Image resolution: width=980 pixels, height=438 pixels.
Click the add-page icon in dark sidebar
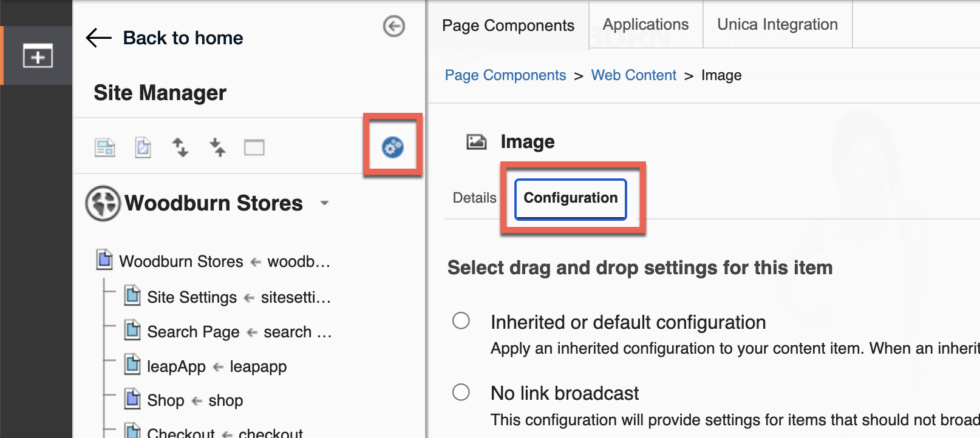[x=38, y=56]
